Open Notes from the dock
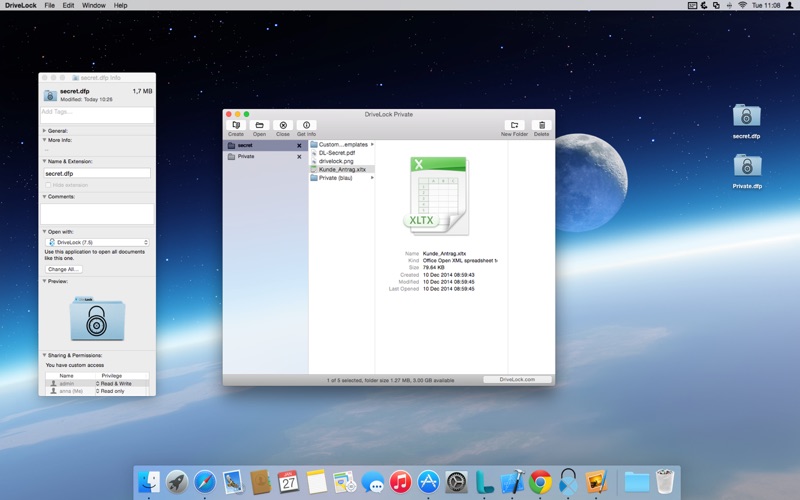 (316, 482)
